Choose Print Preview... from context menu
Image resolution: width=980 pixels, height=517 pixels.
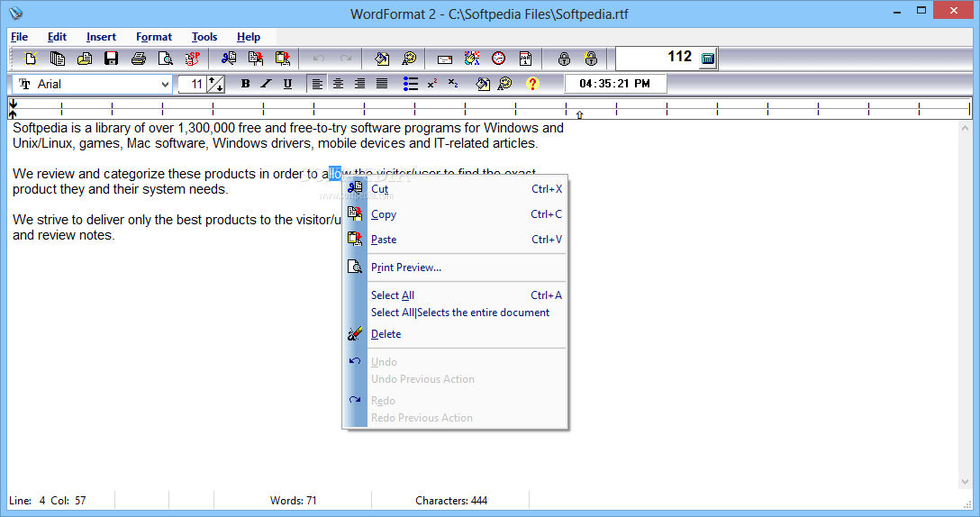tap(455, 268)
